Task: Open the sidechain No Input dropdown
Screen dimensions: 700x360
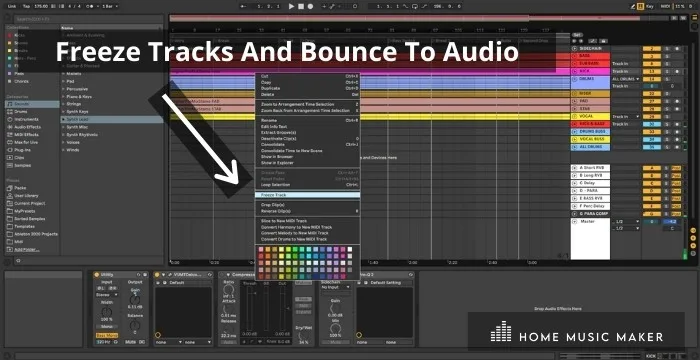Action: (335, 288)
